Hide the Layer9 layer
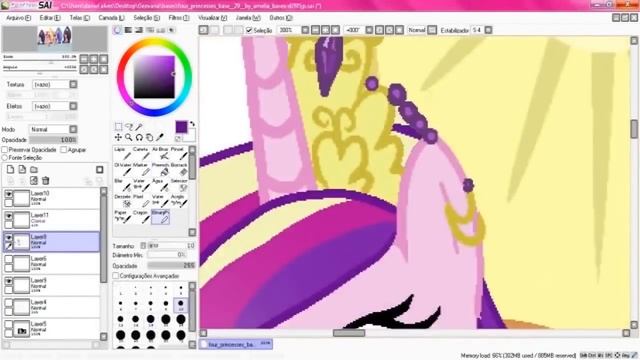 coord(9,281)
